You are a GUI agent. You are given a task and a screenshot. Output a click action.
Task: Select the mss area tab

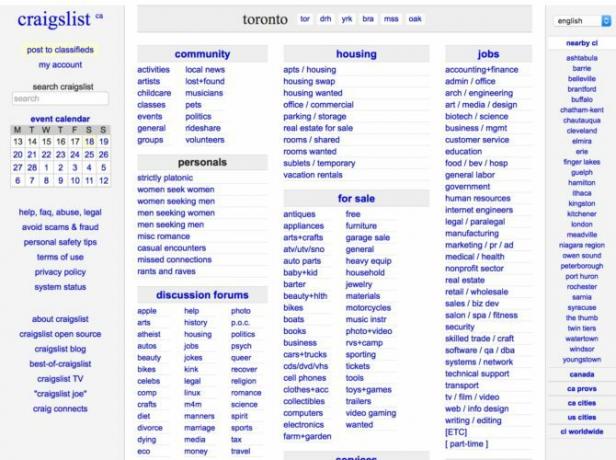click(391, 19)
